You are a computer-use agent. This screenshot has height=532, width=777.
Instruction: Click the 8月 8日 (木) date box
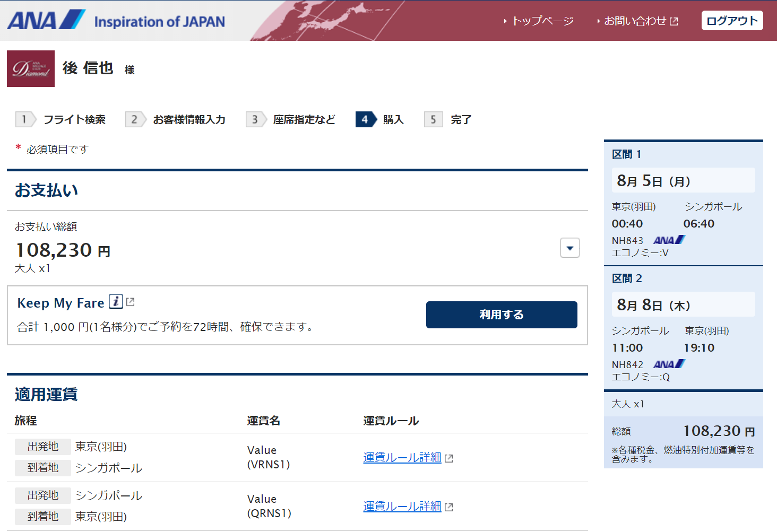[684, 304]
